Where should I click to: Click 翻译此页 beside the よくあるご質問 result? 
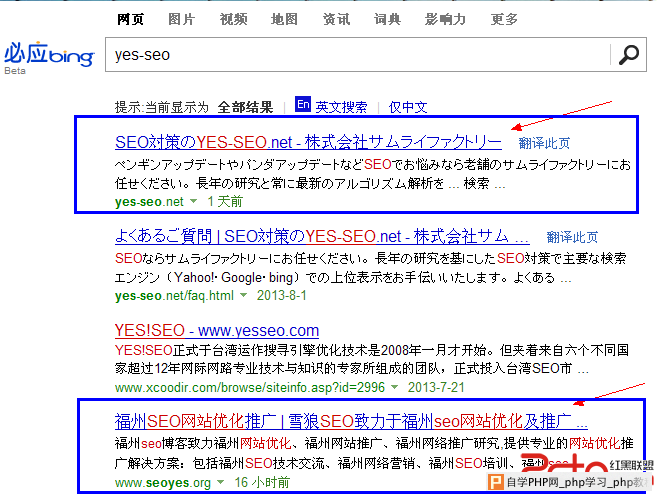572,237
